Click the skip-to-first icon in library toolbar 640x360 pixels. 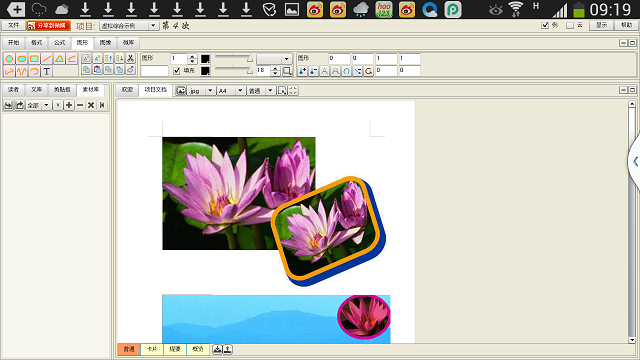(102, 105)
